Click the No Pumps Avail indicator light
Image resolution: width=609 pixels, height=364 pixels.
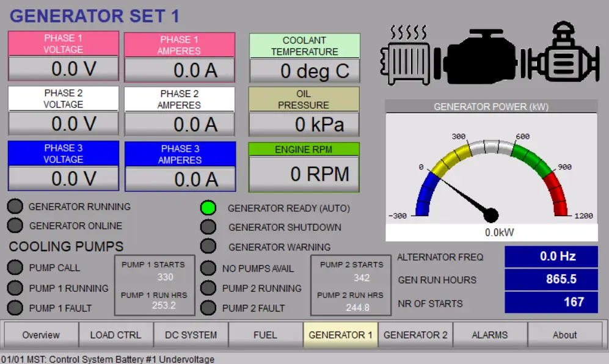click(x=209, y=268)
